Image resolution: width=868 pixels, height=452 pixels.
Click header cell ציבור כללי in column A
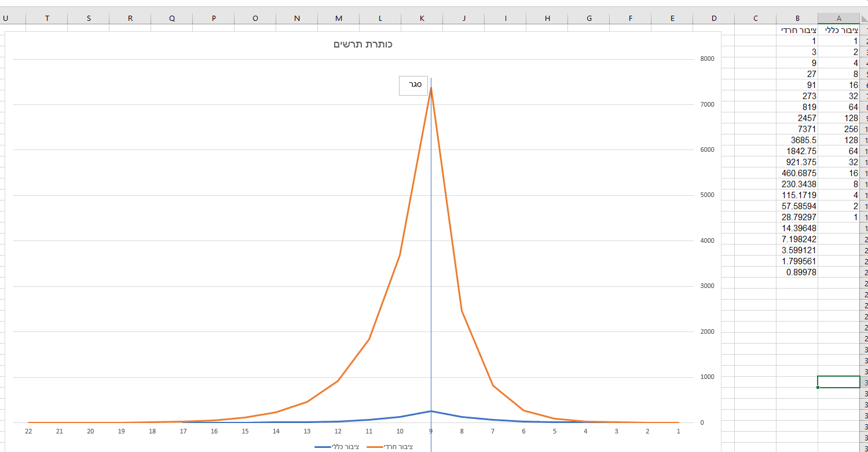point(839,30)
